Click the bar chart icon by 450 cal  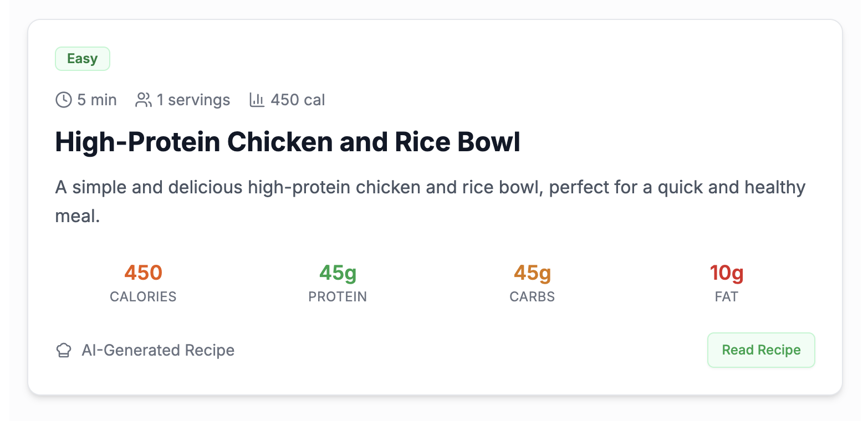[257, 100]
